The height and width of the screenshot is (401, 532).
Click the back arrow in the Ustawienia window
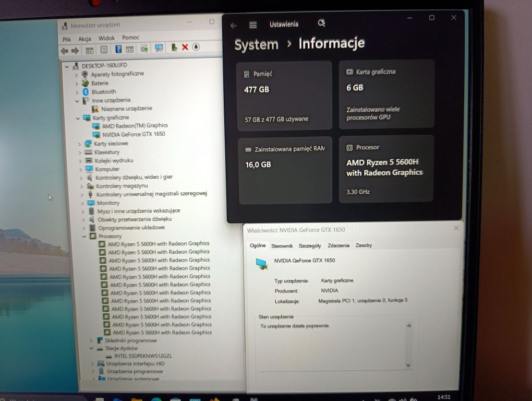point(234,26)
